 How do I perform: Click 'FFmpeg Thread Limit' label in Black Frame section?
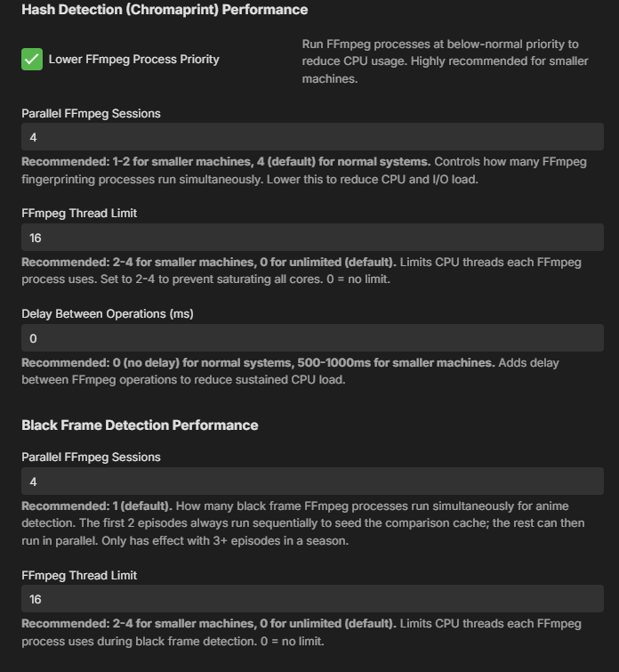point(79,575)
